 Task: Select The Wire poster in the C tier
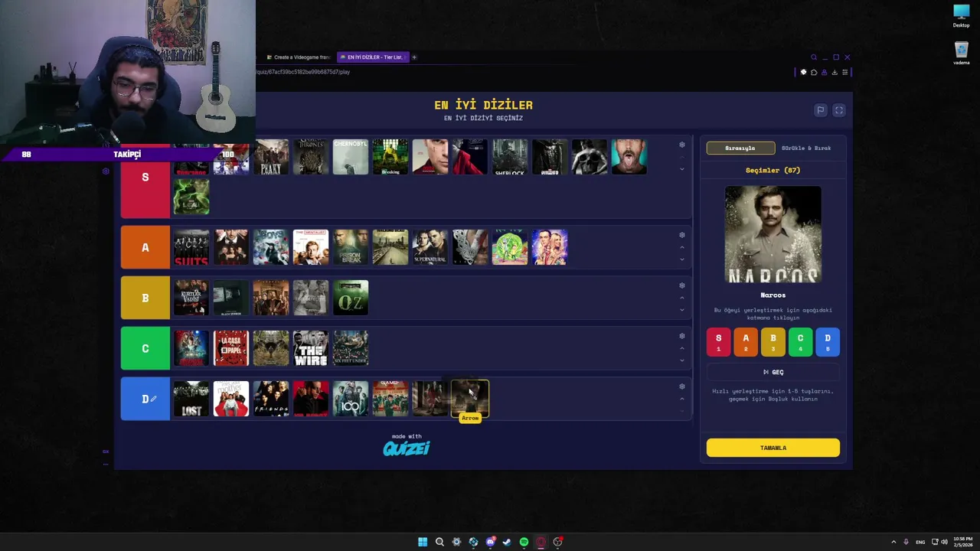(x=311, y=348)
